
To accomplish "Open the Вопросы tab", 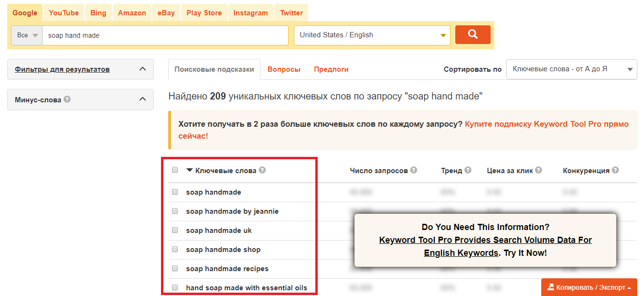I will click(x=284, y=69).
